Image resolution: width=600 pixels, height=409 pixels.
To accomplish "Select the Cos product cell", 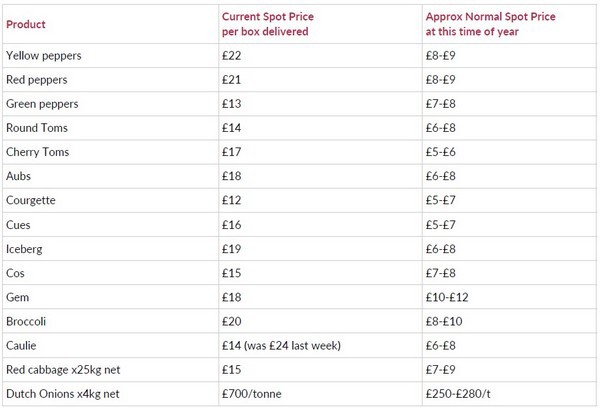I will [x=15, y=272].
